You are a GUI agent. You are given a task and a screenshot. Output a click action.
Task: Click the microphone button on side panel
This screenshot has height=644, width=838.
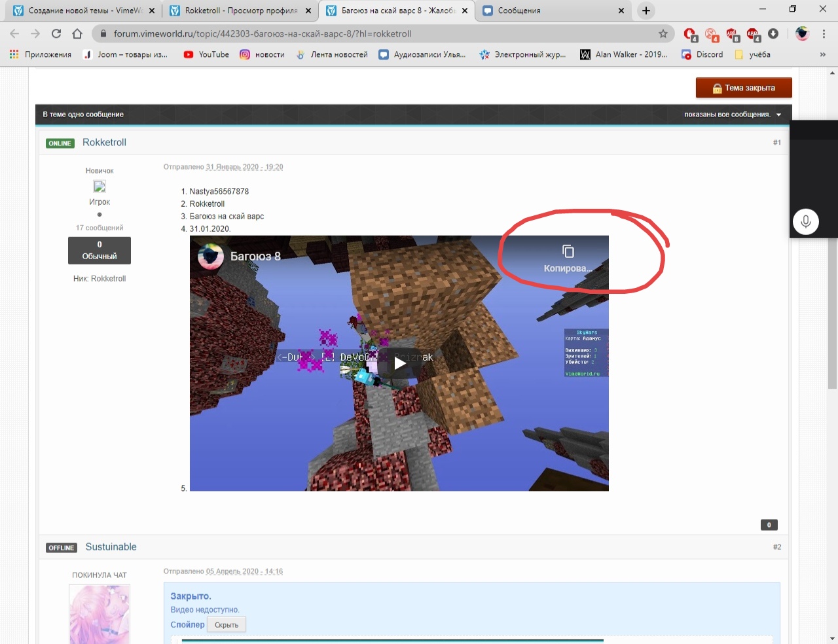click(806, 221)
